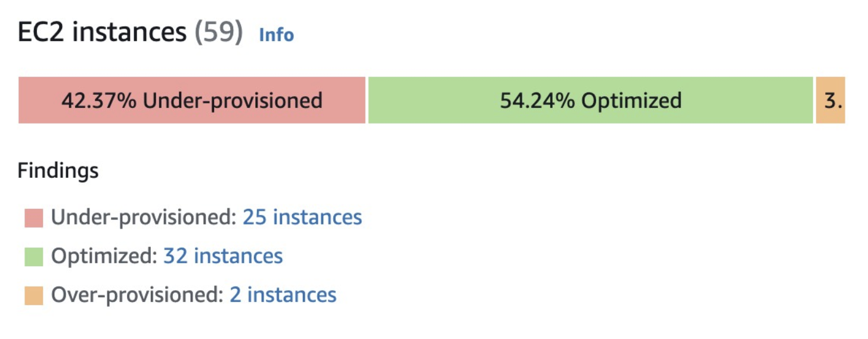Click the red Under-provisioned legend swatch
This screenshot has width=868, height=339.
click(34, 218)
